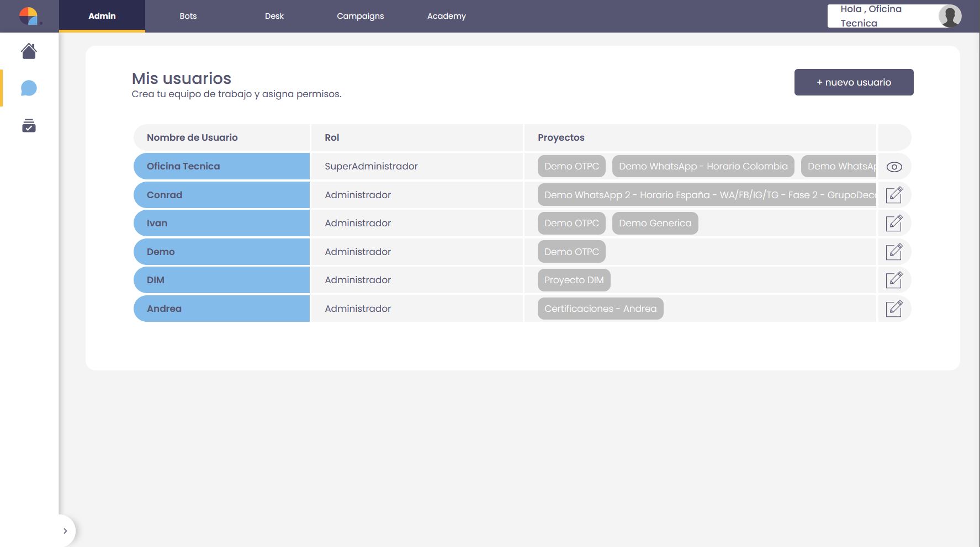Image resolution: width=980 pixels, height=547 pixels.
Task: Click the app logo in top-left corner
Action: pyautogui.click(x=29, y=16)
